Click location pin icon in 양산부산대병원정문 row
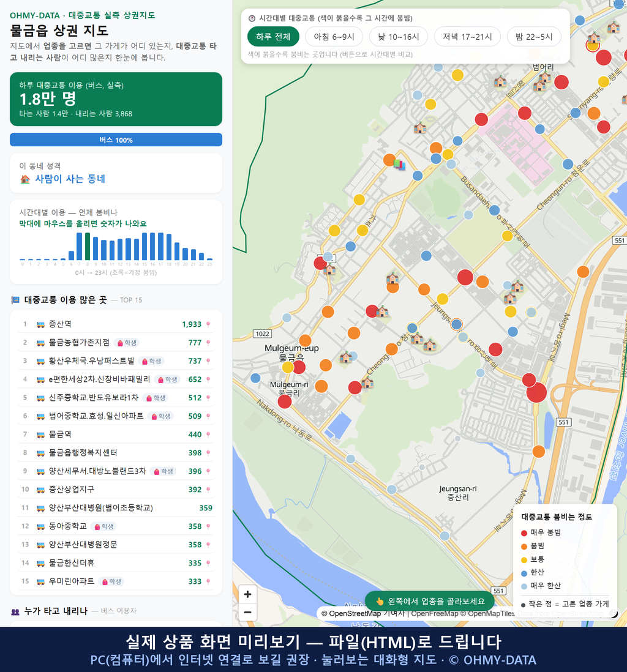 [x=208, y=545]
